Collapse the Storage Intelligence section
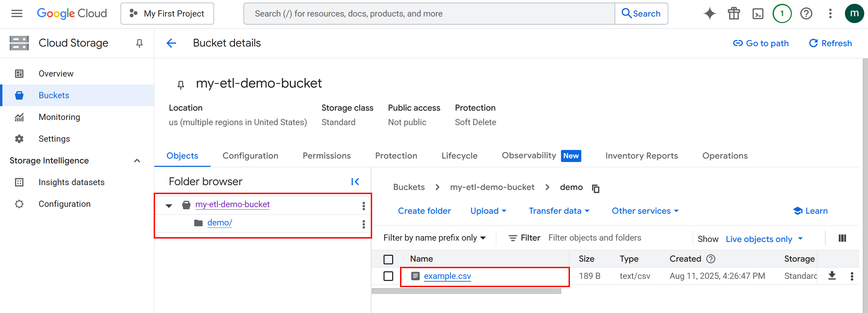868x313 pixels. 137,160
